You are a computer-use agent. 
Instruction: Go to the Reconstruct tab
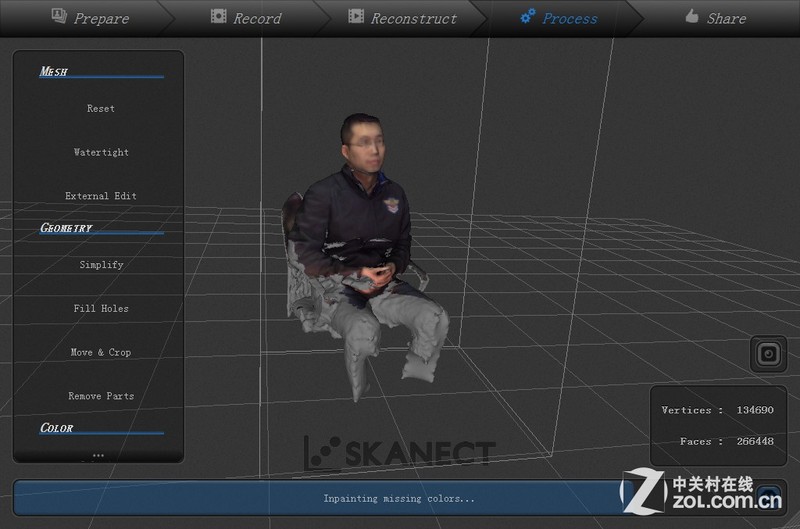click(403, 18)
